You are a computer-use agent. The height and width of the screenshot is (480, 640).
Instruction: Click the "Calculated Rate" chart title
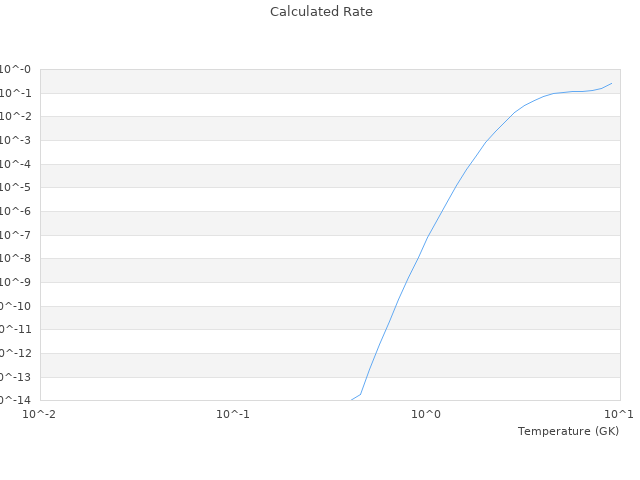pos(321,12)
